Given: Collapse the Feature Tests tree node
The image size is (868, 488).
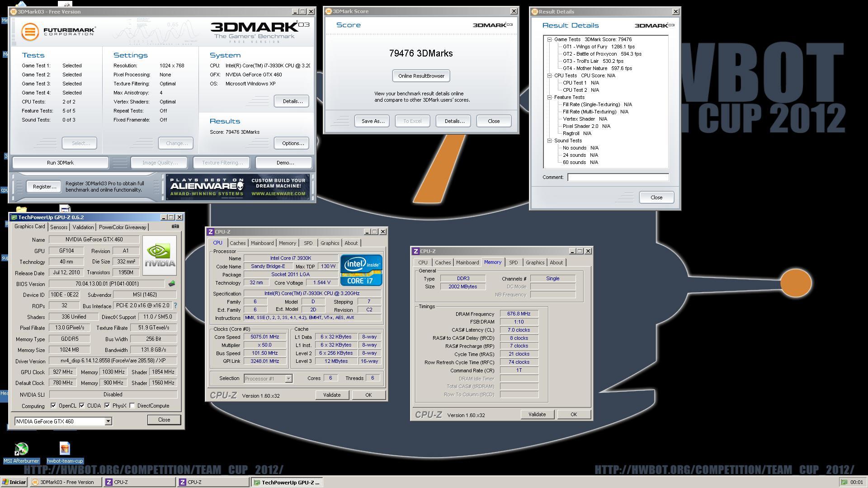Looking at the screenshot, I should (550, 97).
